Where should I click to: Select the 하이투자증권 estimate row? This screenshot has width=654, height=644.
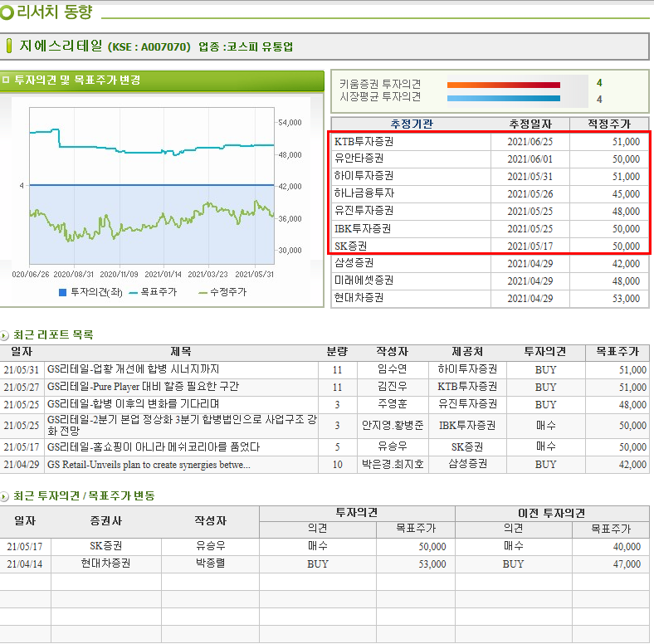490,177
